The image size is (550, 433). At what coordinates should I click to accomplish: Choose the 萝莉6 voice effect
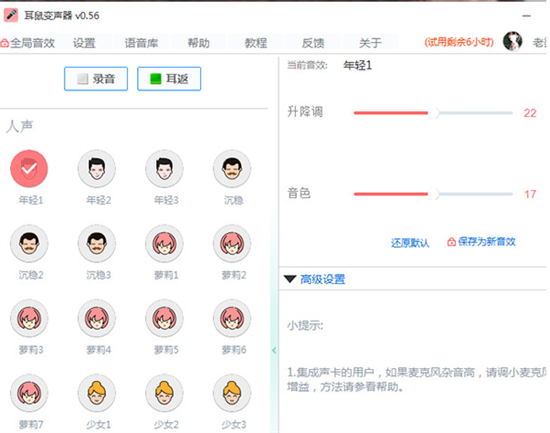tap(232, 318)
